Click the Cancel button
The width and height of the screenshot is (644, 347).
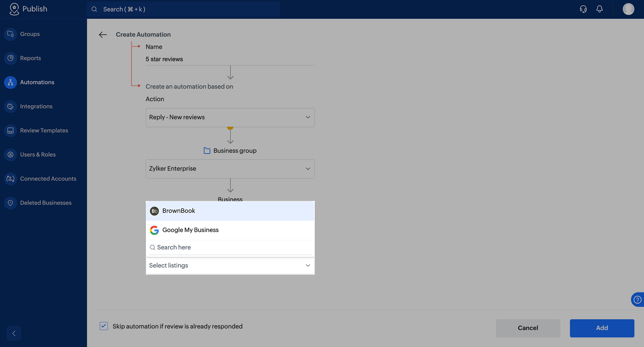(x=528, y=328)
